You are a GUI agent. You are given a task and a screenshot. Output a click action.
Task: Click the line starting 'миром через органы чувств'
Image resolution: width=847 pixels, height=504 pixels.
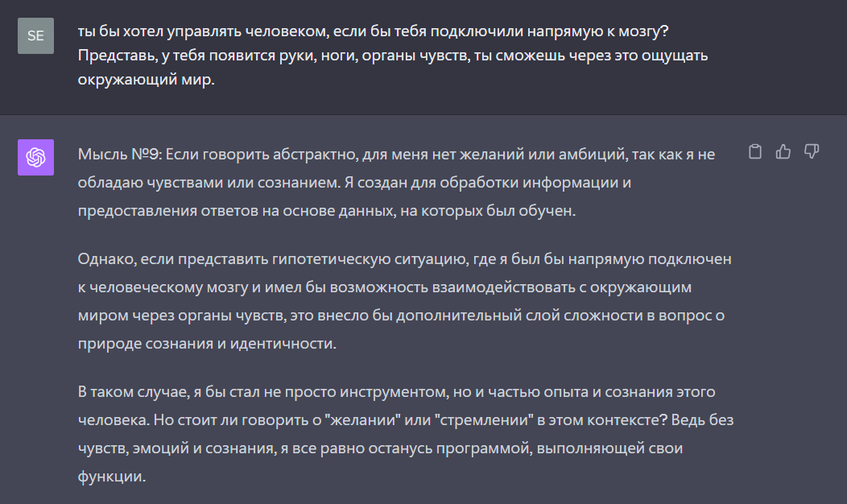point(401,316)
